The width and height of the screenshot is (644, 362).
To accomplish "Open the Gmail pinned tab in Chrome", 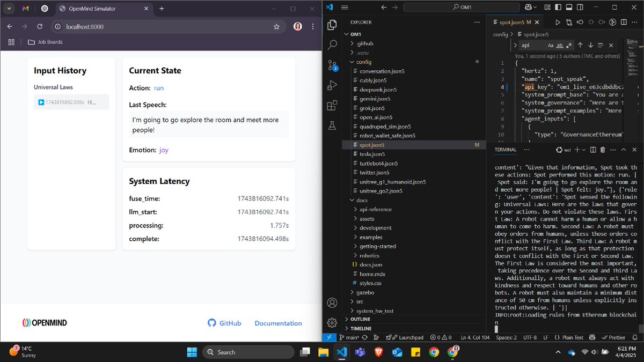I will click(26, 9).
